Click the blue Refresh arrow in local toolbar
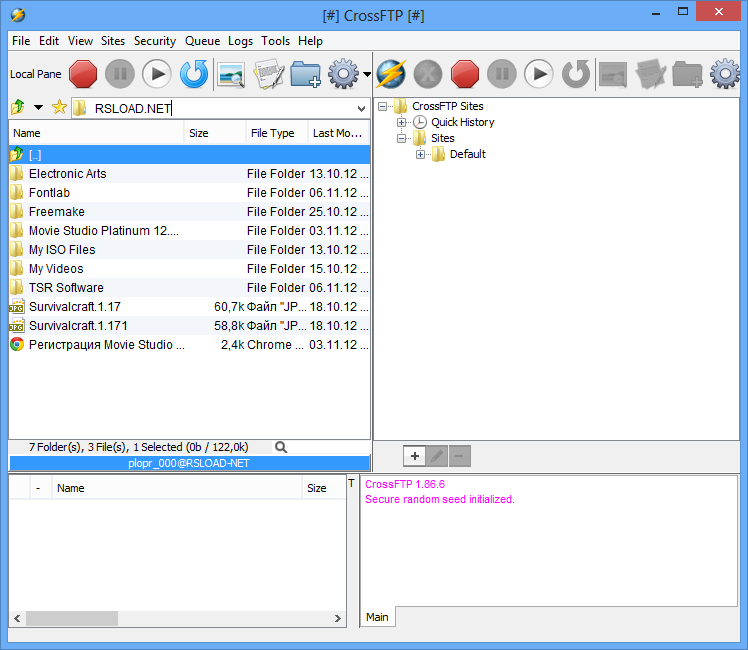This screenshot has width=748, height=650. point(194,74)
